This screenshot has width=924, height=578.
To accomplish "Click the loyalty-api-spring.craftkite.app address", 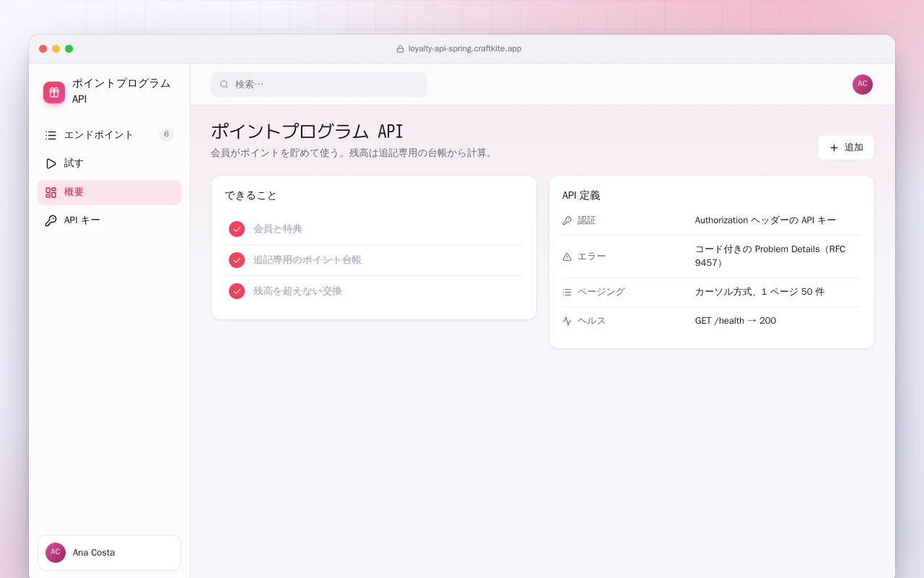I will [465, 49].
